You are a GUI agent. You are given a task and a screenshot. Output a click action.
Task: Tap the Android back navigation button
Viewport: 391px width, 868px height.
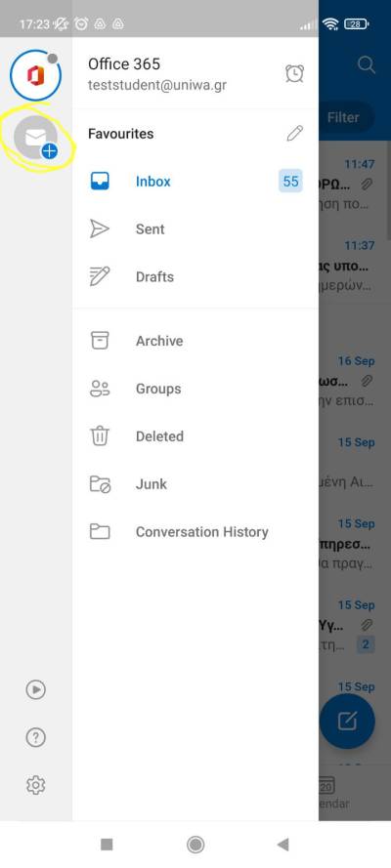point(283,845)
